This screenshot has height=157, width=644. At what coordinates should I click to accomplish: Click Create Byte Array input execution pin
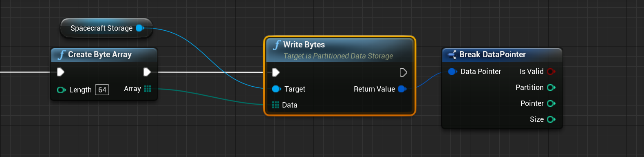click(x=61, y=72)
